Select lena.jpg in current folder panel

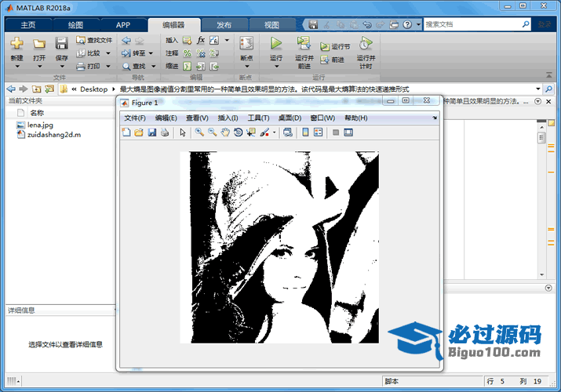pos(35,125)
